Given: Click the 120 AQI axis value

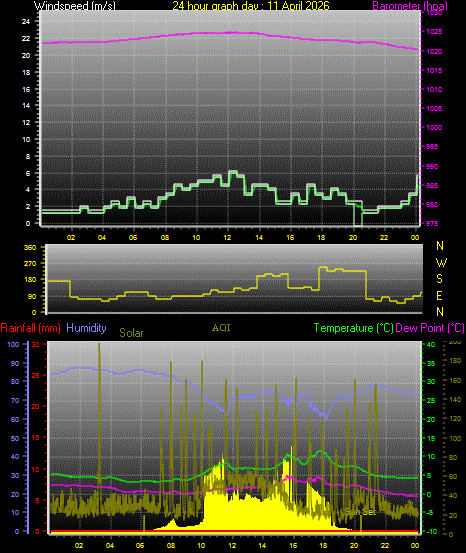Looking at the screenshot, I should coord(455,419).
